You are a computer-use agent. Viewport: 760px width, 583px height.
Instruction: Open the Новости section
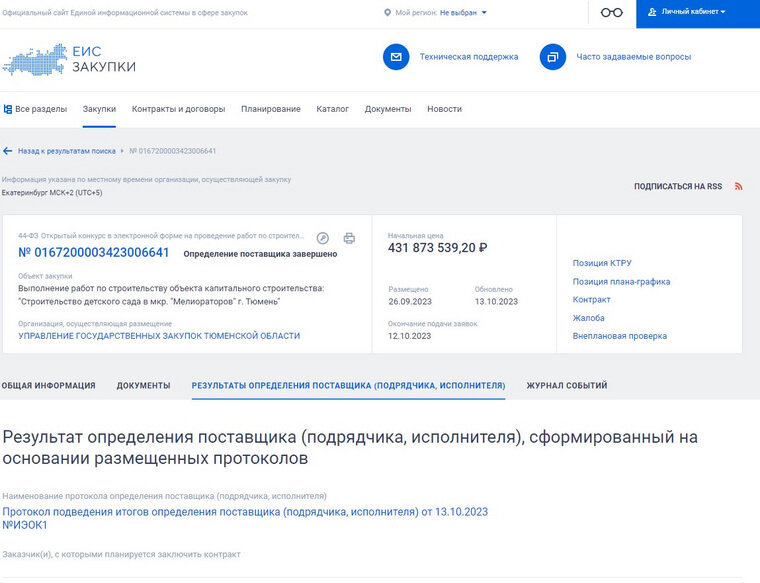(x=444, y=109)
